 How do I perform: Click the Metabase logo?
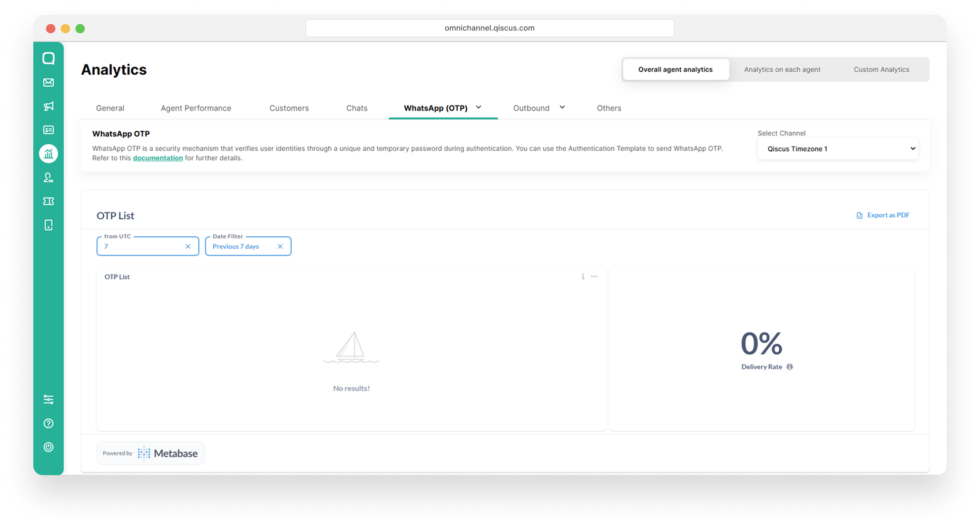(x=168, y=453)
